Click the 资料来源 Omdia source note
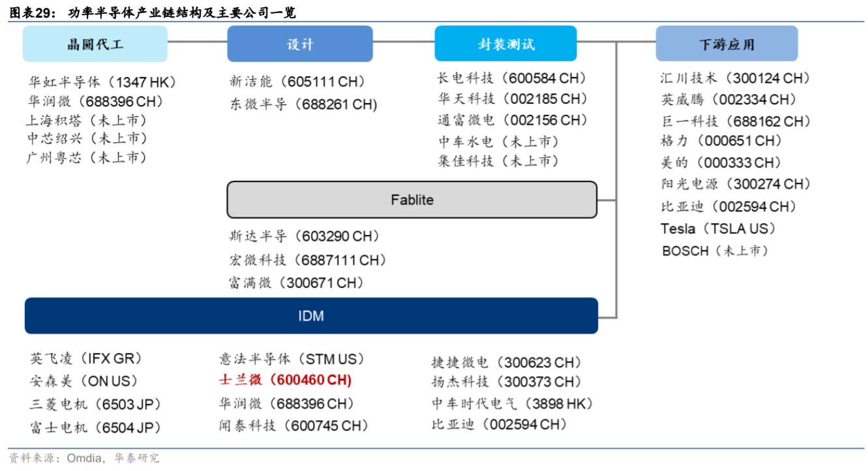Image resolution: width=868 pixels, height=471 pixels. pos(84,458)
